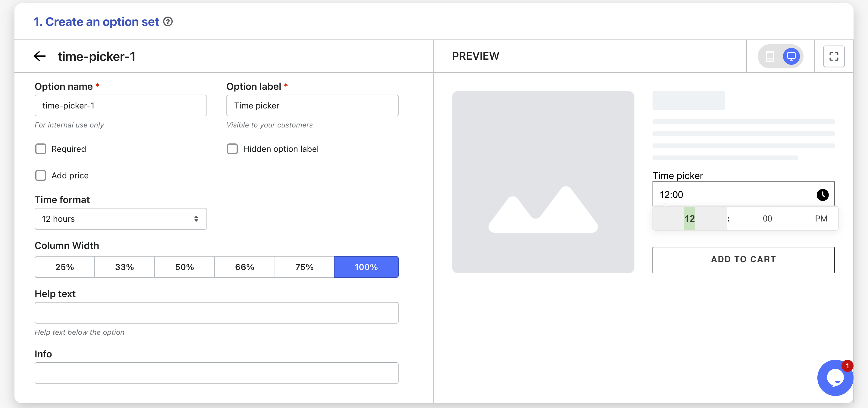Open the Time format dropdown
Viewport: 868px width, 408px height.
(121, 219)
